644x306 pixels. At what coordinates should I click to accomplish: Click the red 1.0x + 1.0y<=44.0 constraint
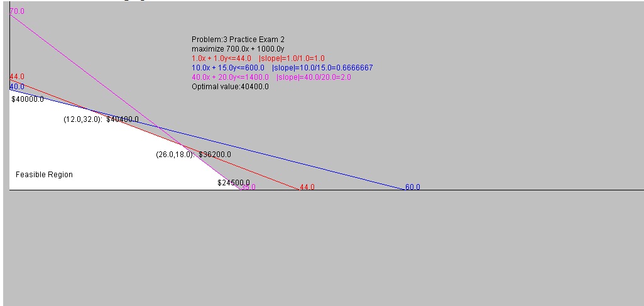tap(221, 58)
